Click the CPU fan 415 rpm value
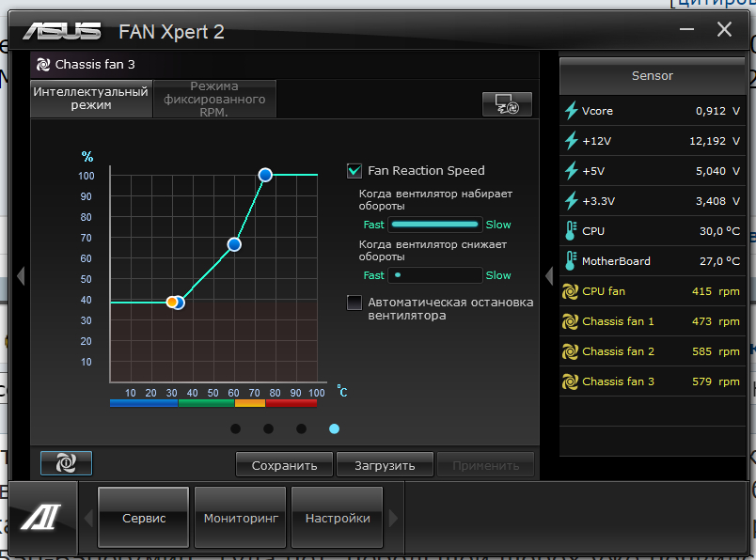 click(x=716, y=291)
